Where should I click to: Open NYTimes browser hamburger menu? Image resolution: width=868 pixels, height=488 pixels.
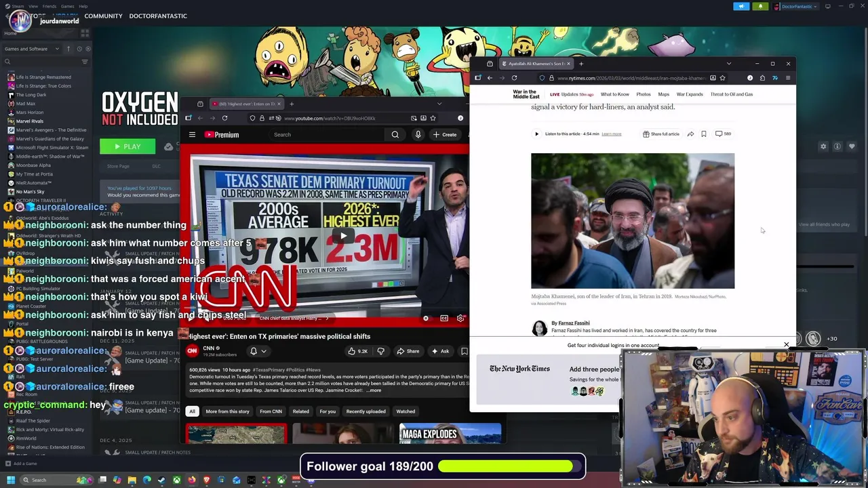pos(787,78)
